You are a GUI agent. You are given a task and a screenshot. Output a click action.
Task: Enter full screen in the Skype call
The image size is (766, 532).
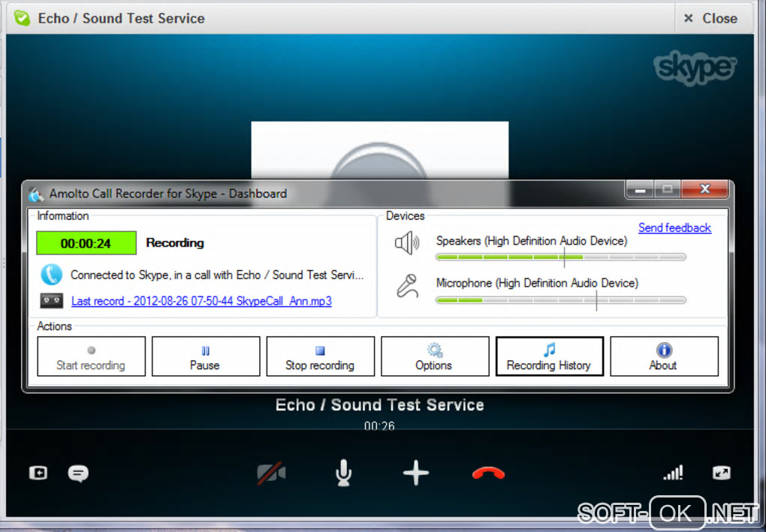tap(722, 473)
